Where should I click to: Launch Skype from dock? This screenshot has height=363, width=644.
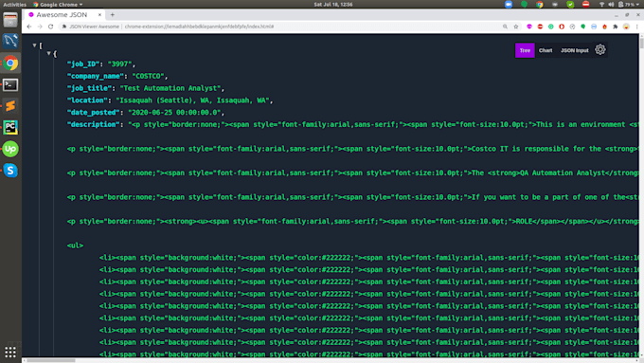tap(10, 171)
